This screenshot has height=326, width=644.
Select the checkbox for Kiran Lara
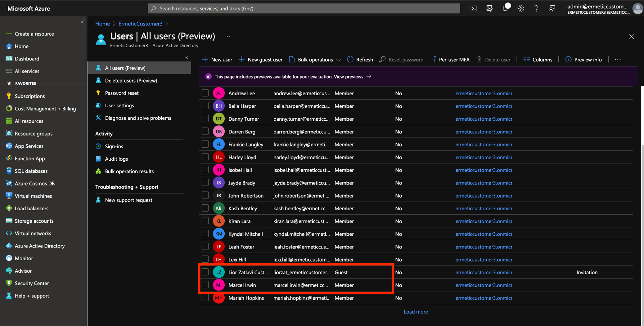point(205,221)
